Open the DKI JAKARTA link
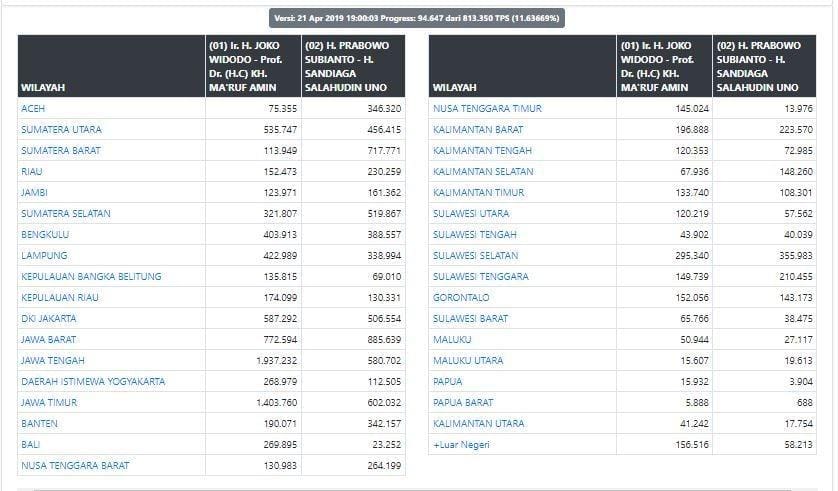 tap(50, 318)
